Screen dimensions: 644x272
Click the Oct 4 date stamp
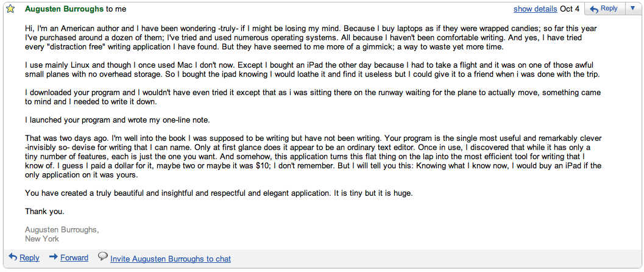pos(570,9)
